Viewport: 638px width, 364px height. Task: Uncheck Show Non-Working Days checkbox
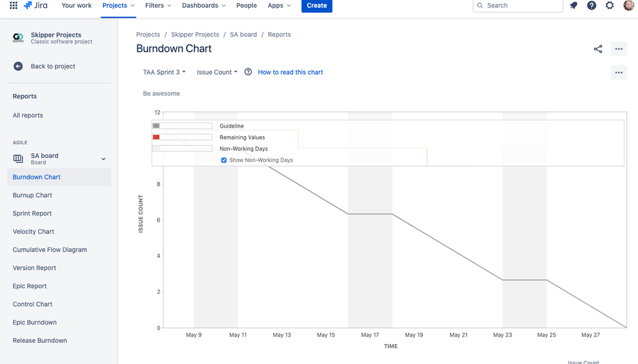click(224, 160)
